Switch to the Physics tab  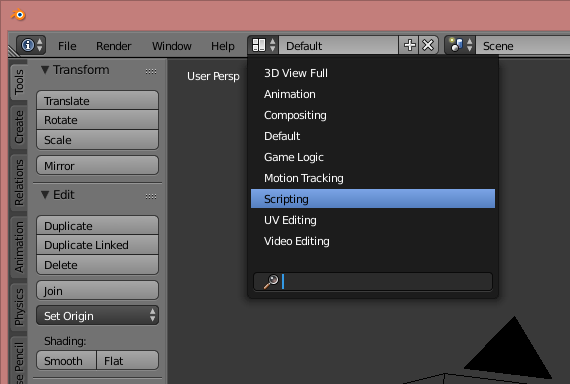19,307
